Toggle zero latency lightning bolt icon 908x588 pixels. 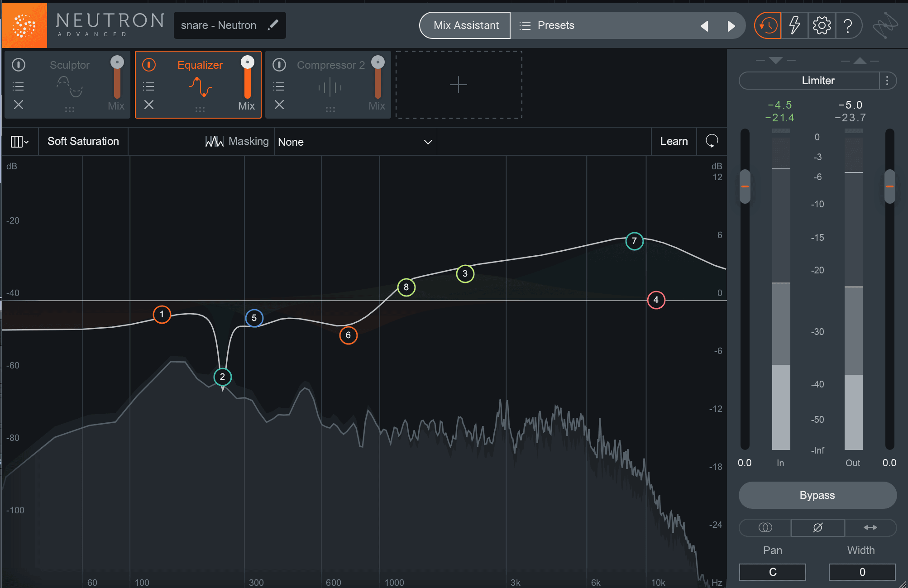[795, 25]
